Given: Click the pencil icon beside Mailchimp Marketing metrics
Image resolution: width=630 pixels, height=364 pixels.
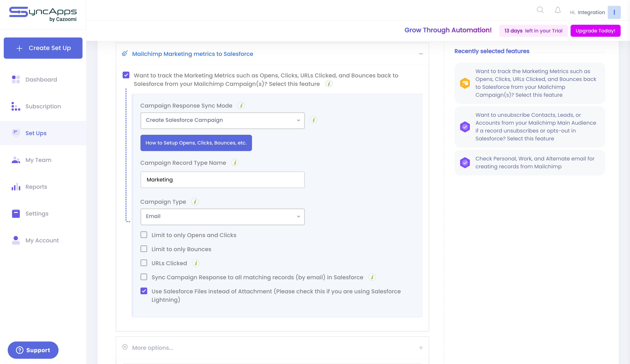Looking at the screenshot, I should tap(125, 53).
